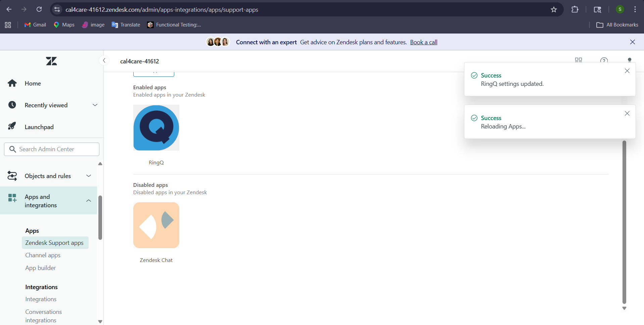Image resolution: width=644 pixels, height=325 pixels.
Task: Click the cal4care-41612 account name
Action: pos(140,61)
